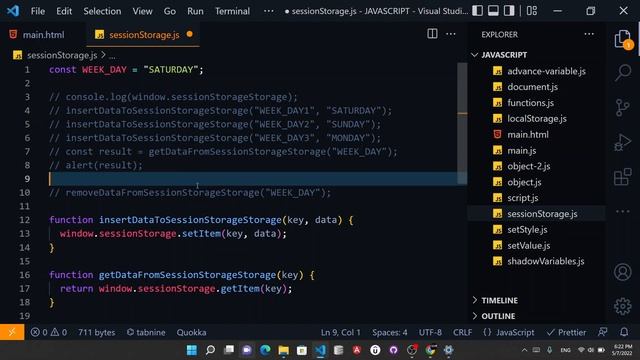The image size is (640, 360).
Task: Change file encoding via UTF-8
Action: 430,332
